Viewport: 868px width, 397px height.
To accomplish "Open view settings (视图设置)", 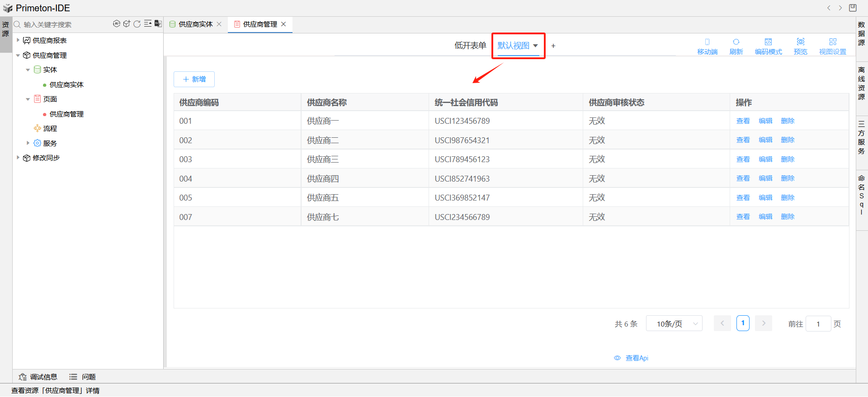I will 832,46.
